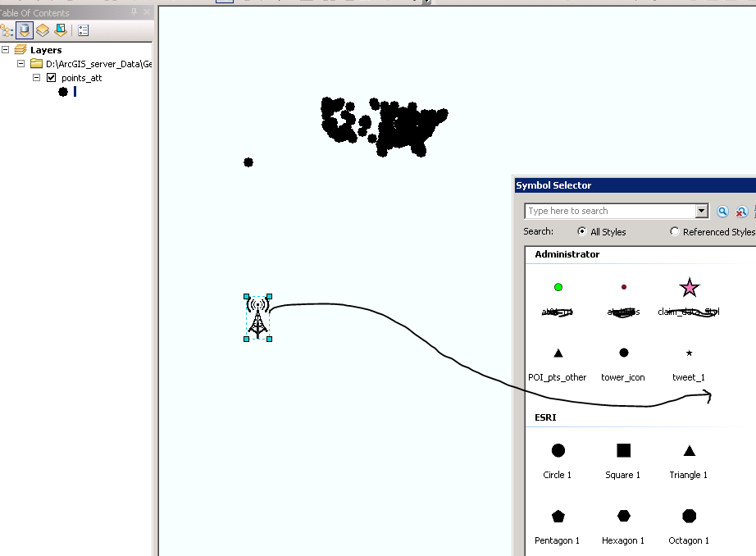Select the Hexagon 1 ESRI symbol
This screenshot has height=556, width=756.
pyautogui.click(x=623, y=516)
